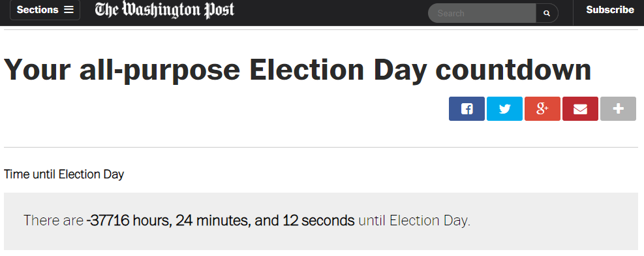The height and width of the screenshot is (256, 644).
Task: Select the 'Time until Election Day' label
Action: coord(64,174)
